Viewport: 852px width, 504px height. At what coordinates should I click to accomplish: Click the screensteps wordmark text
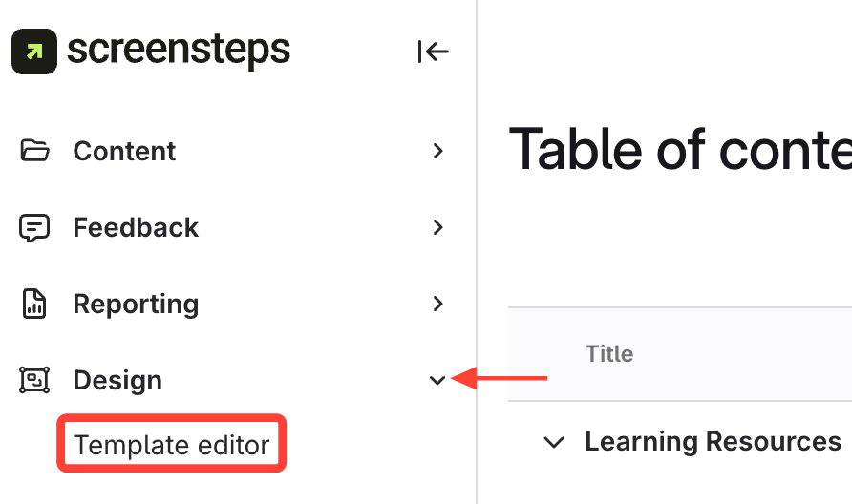coord(179,50)
